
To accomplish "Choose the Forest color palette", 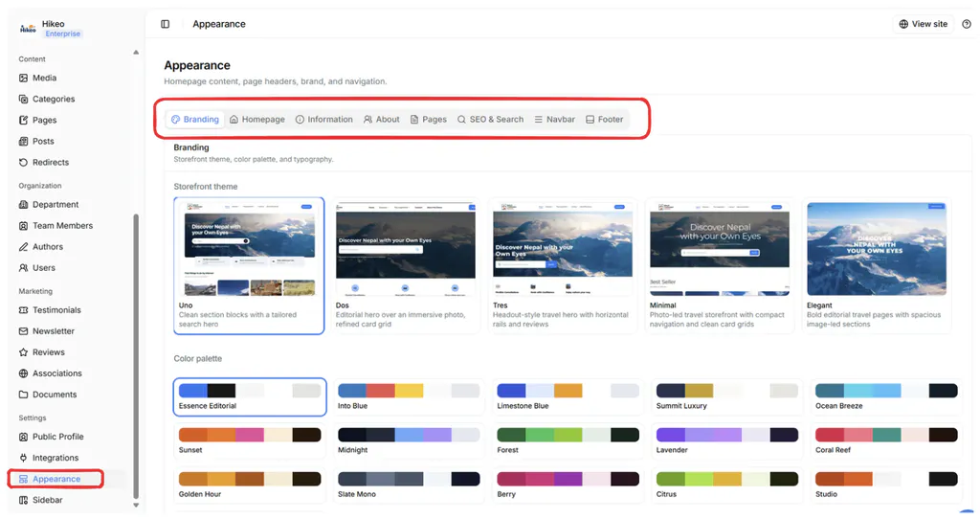I will click(568, 440).
